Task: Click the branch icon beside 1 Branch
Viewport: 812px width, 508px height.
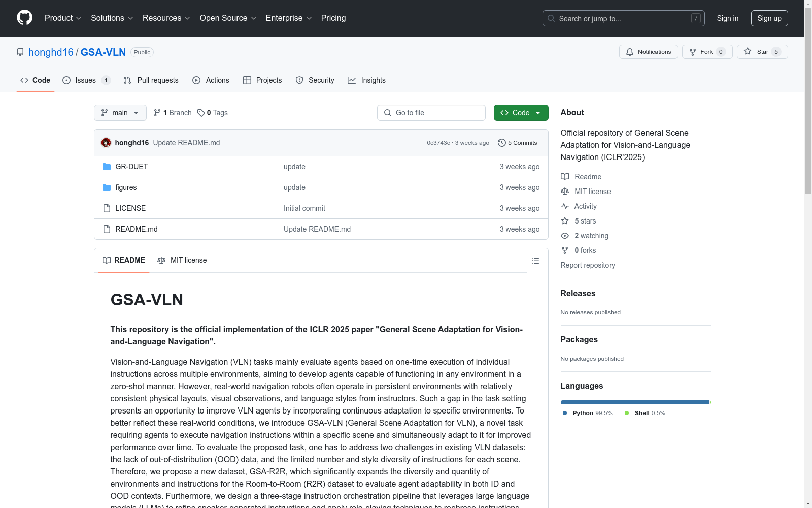Action: point(157,113)
